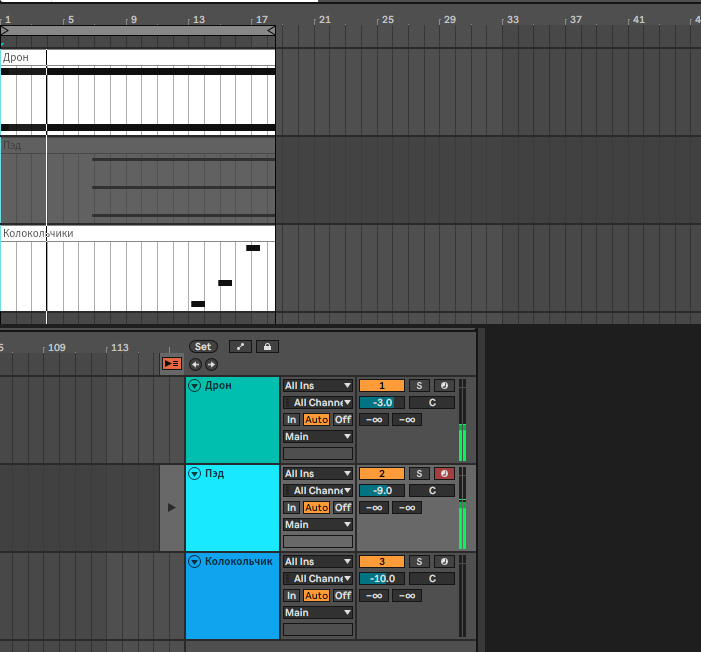Click Дрон pan control C

[x=432, y=402]
